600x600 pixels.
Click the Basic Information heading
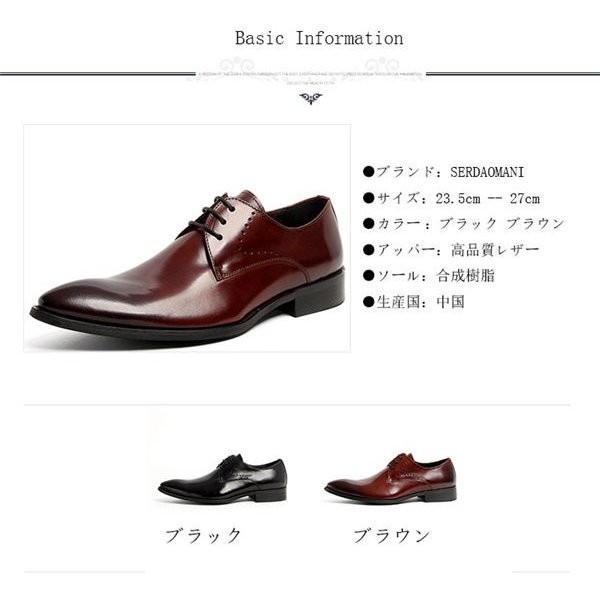click(319, 38)
